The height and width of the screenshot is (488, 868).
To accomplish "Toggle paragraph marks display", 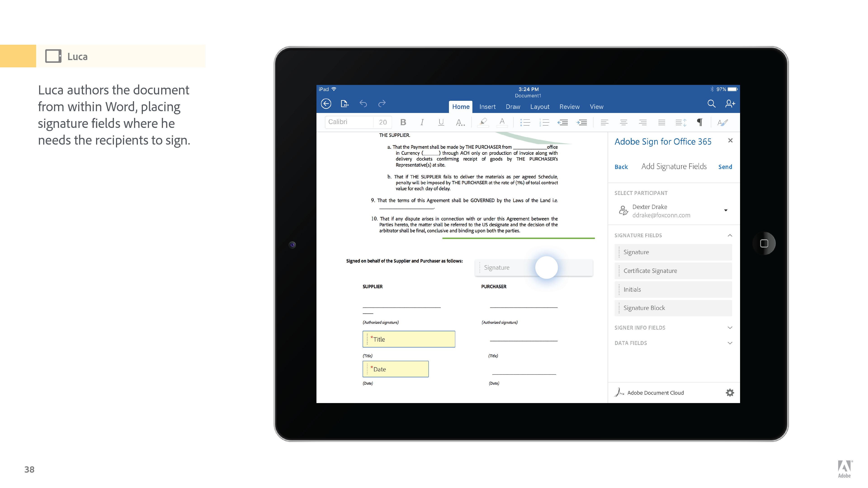I will coord(700,122).
